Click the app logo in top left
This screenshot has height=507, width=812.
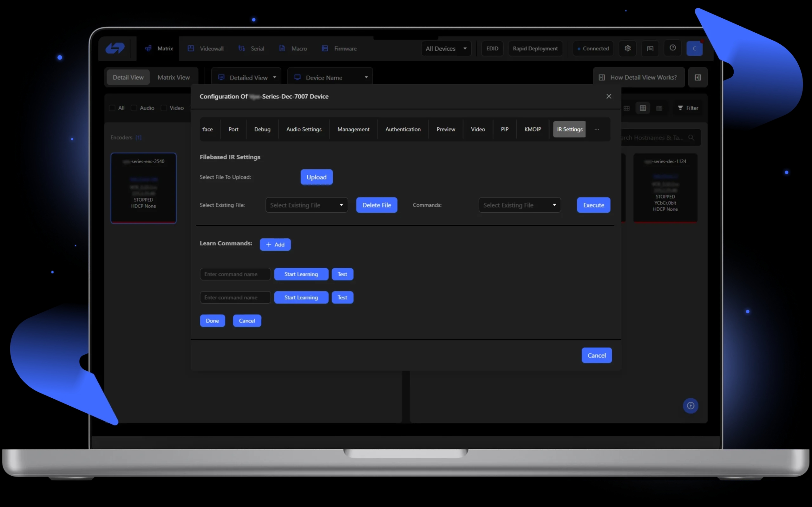click(x=115, y=48)
